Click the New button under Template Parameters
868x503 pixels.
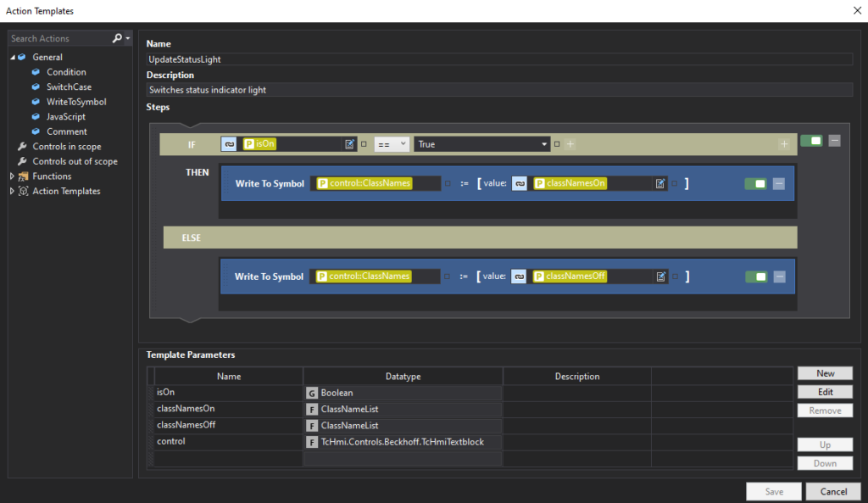coord(824,373)
